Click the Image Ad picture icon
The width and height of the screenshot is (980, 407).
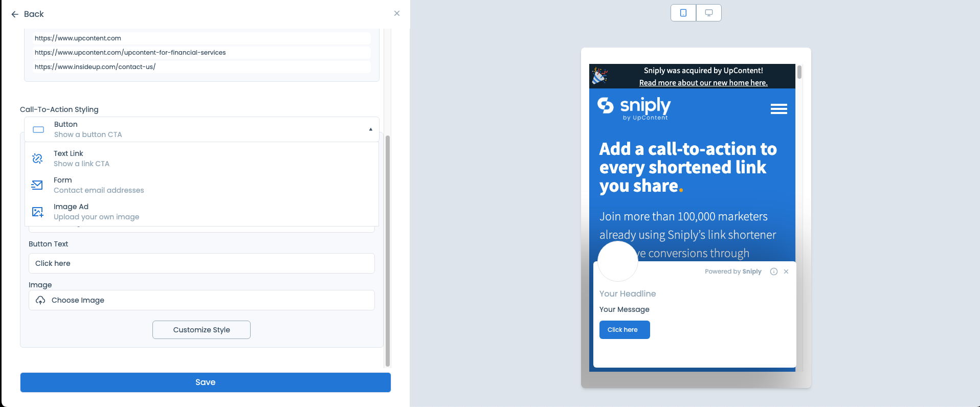tap(37, 212)
